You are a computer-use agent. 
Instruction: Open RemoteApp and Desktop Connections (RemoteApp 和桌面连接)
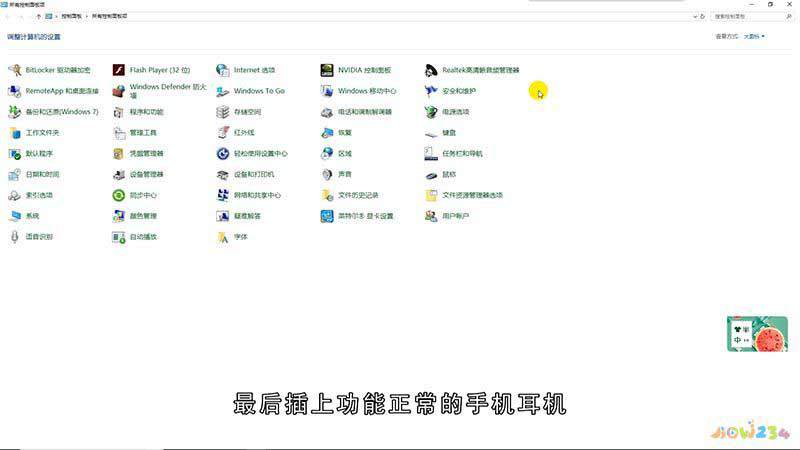pyautogui.click(x=54, y=91)
